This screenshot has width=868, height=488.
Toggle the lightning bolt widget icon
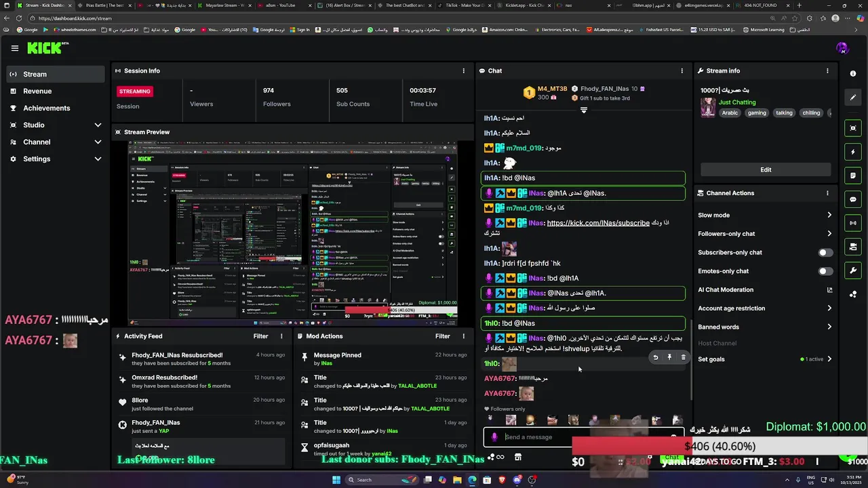853,152
